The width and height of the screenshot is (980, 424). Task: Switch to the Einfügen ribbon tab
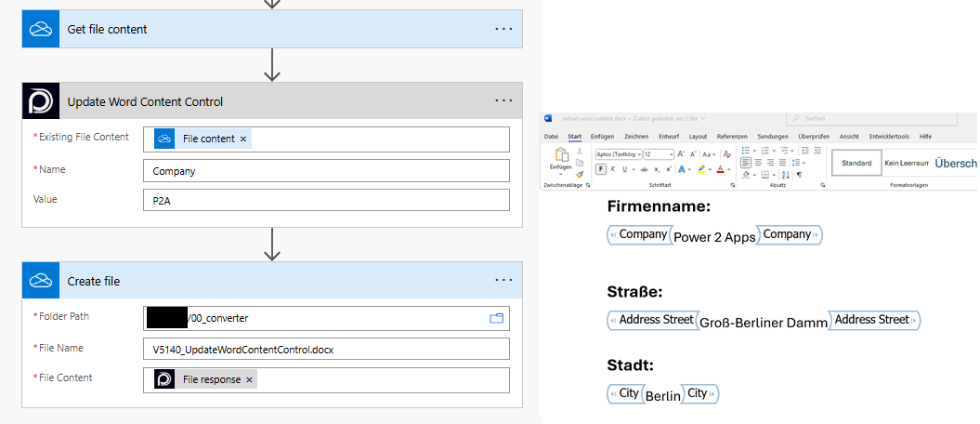point(602,137)
